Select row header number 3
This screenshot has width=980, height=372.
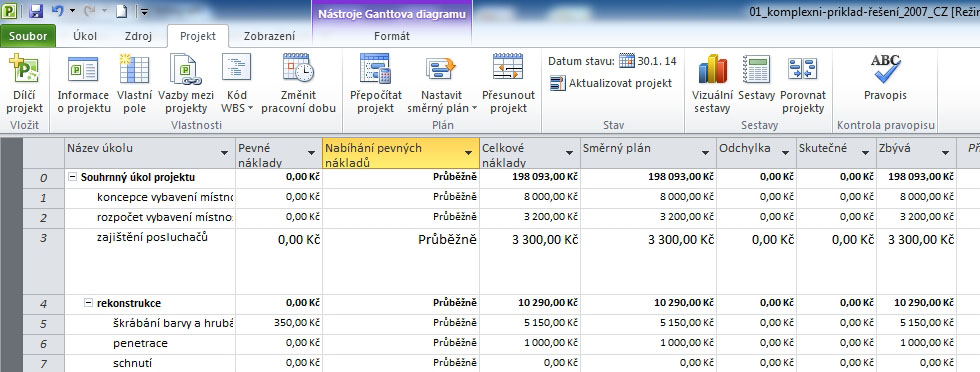click(x=44, y=261)
